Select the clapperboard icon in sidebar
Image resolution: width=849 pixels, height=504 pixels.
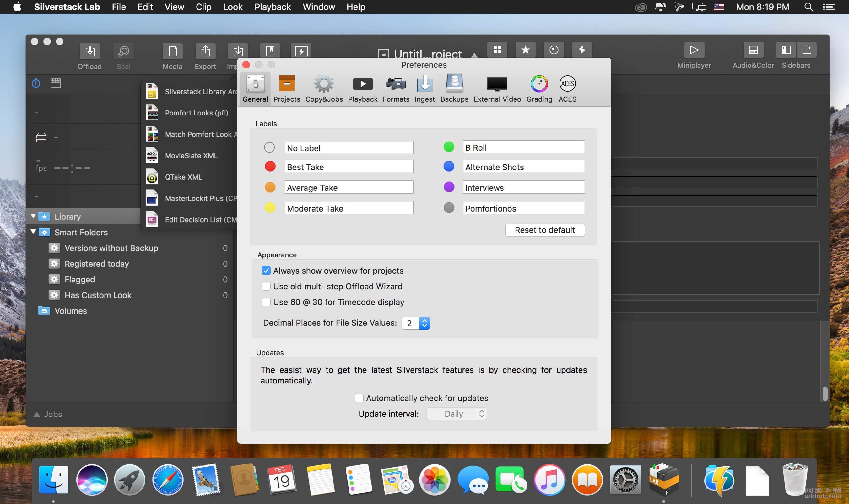tap(56, 83)
